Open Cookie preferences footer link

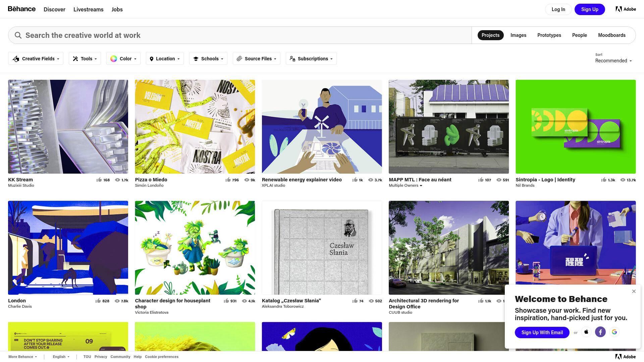point(162,357)
